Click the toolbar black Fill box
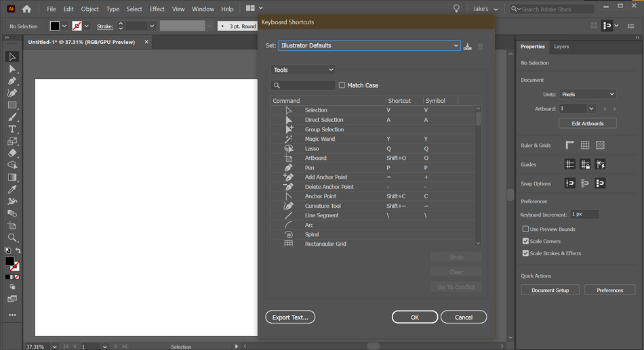 pos(9,261)
